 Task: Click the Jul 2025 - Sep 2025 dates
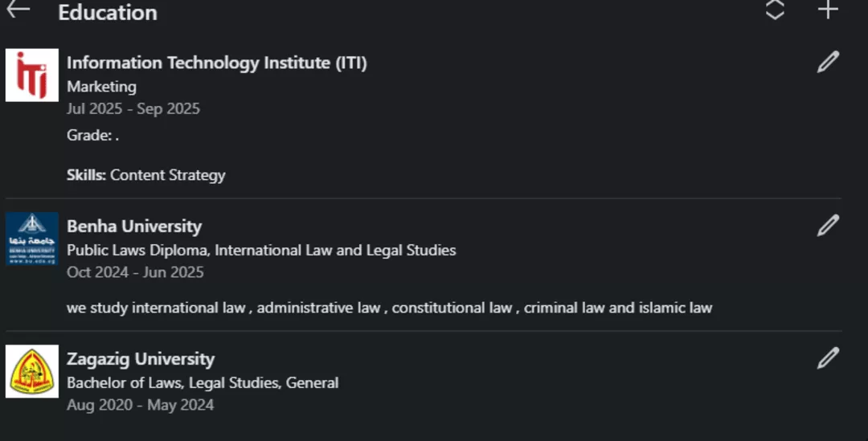click(133, 109)
